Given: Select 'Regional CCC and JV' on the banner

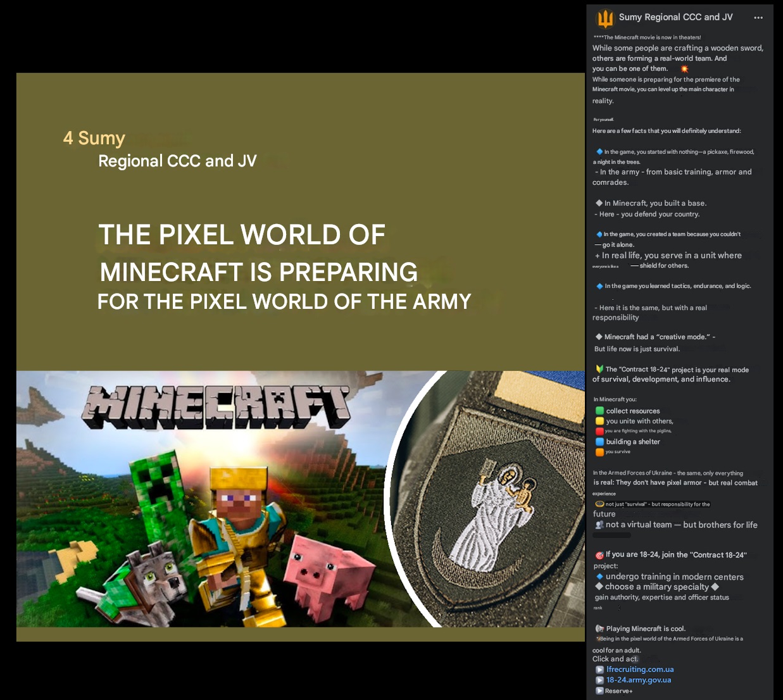Looking at the screenshot, I should [177, 161].
